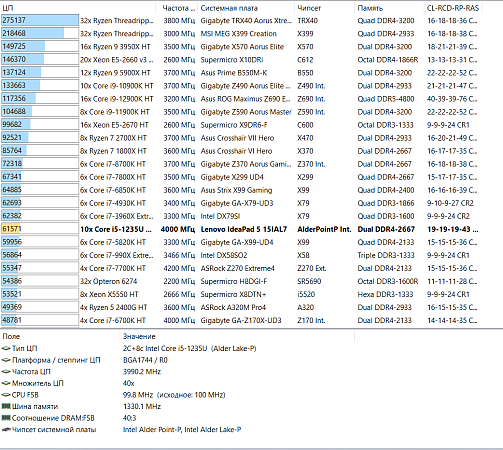Click the 9-10-9-27 CR2 timings cell

tap(450, 203)
